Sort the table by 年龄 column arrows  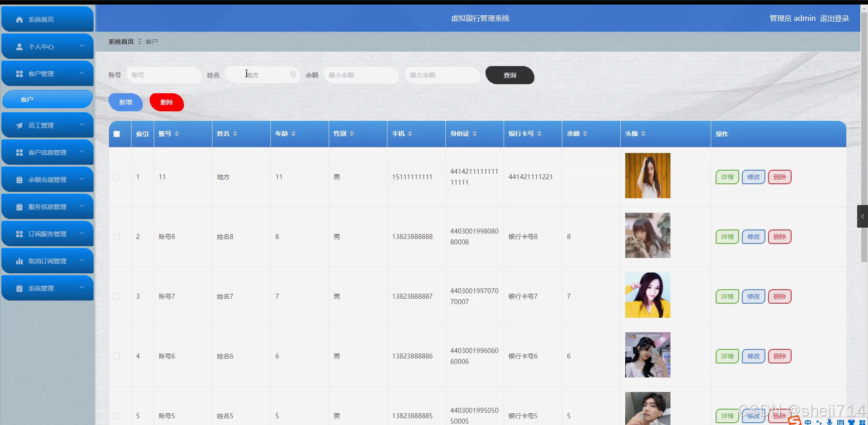(293, 134)
